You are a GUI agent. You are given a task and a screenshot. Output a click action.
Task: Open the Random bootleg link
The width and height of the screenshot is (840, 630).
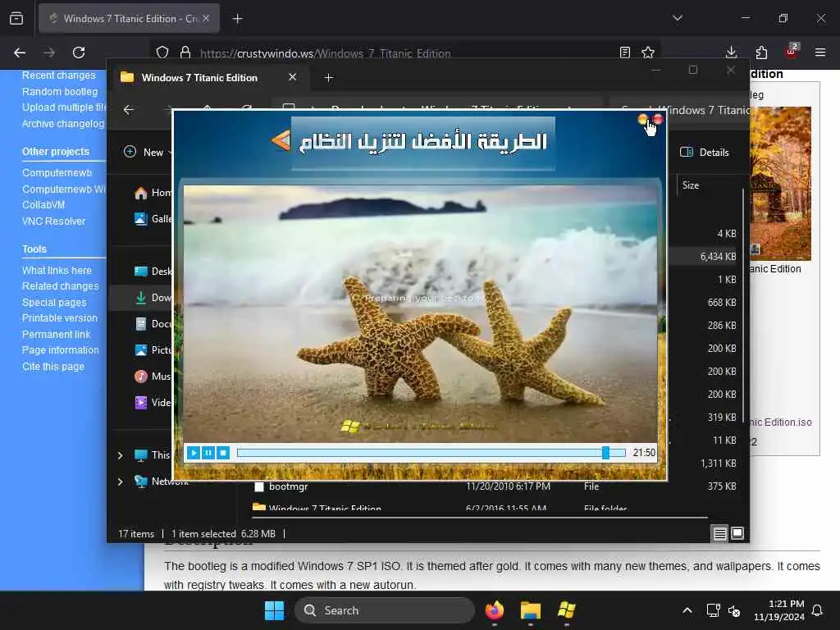coord(59,92)
